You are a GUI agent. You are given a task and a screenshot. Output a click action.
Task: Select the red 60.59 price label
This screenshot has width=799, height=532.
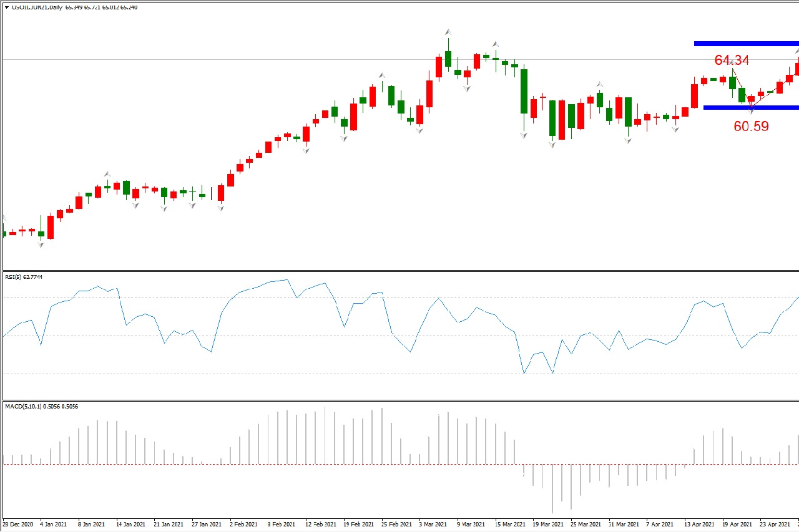(751, 127)
